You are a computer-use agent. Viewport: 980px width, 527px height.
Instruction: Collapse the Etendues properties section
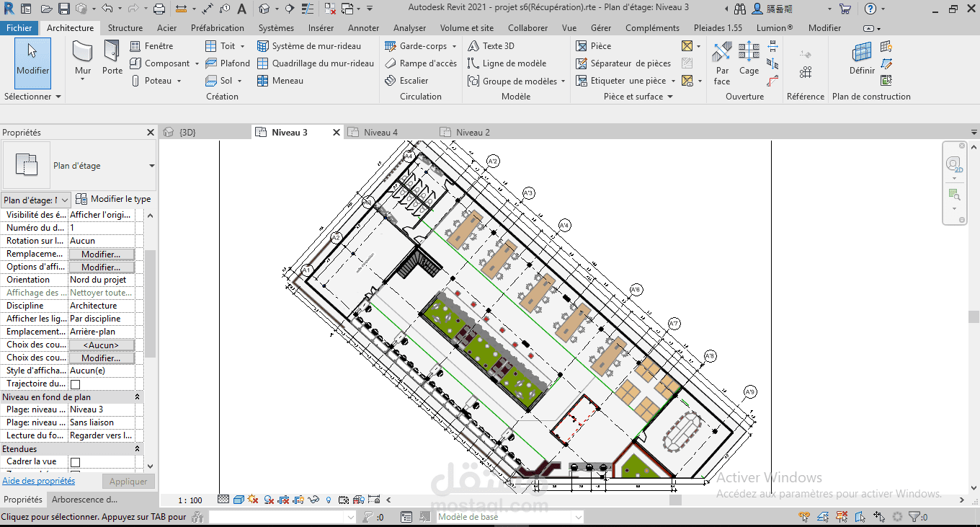(x=138, y=449)
